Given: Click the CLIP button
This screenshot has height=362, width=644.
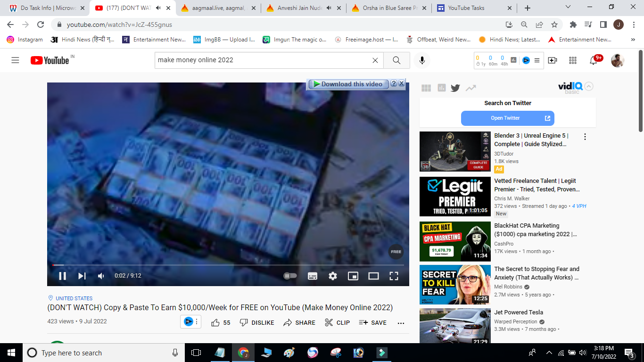Looking at the screenshot, I should pos(337,322).
